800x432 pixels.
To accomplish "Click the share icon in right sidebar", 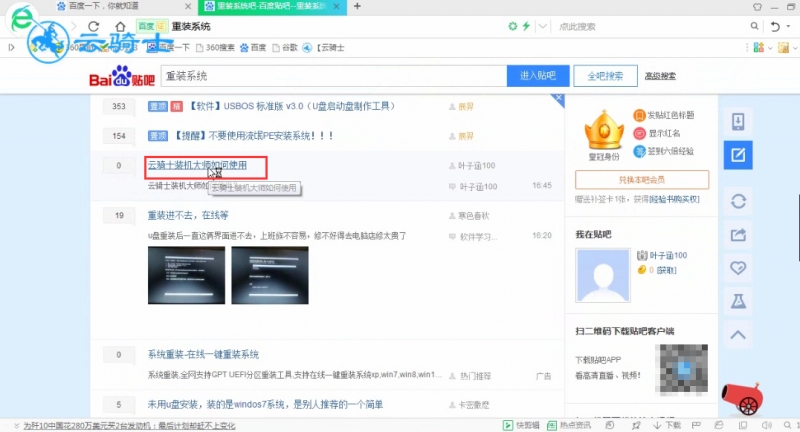I will (x=738, y=235).
